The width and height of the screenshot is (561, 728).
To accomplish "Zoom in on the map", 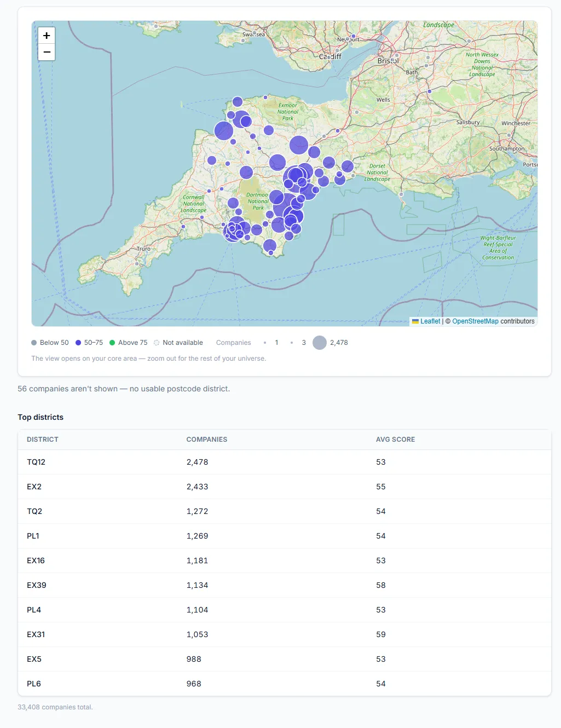I will (47, 36).
